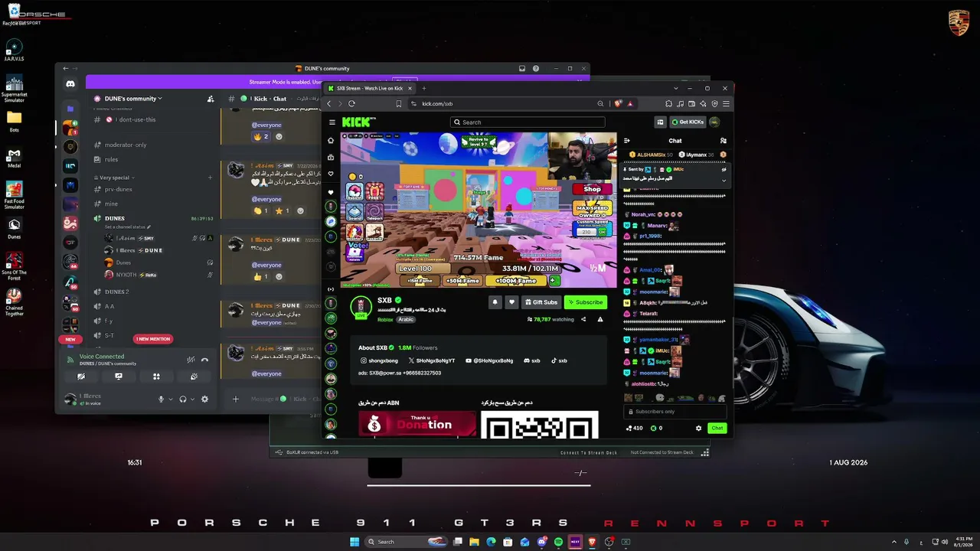Open the Thank u Donation banner
Viewport: 980px width, 551px height.
click(417, 424)
